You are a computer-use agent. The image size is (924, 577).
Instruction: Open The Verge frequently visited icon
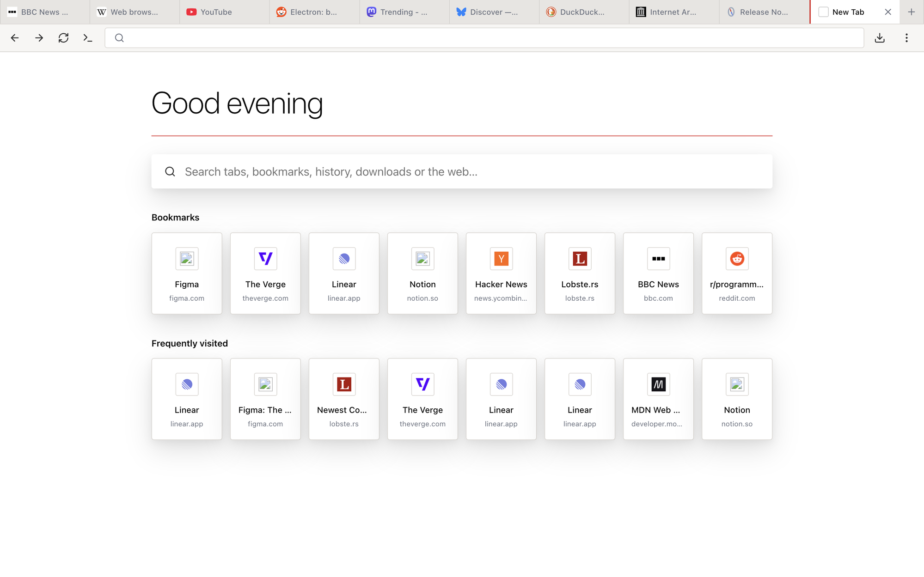[x=422, y=384]
